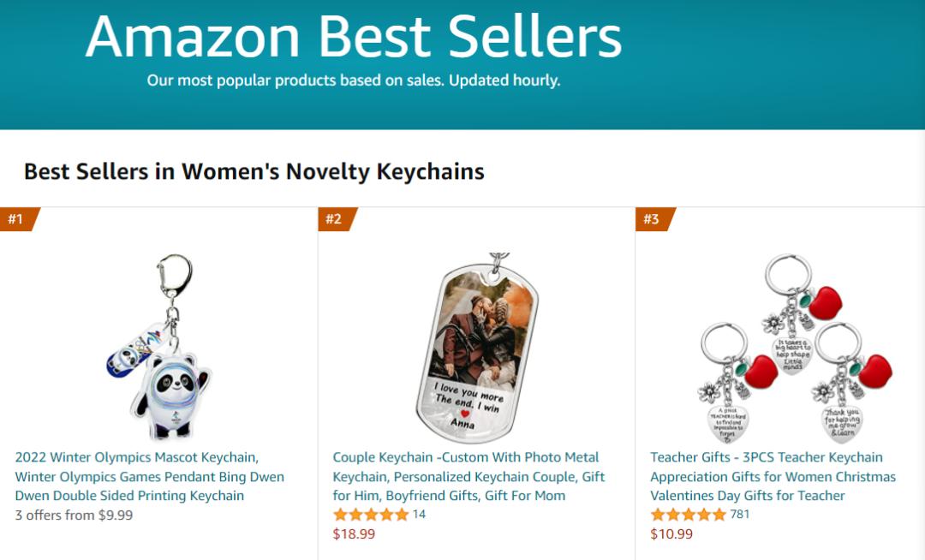Click the #3 rank badge
This screenshot has width=925, height=560.
(x=652, y=219)
